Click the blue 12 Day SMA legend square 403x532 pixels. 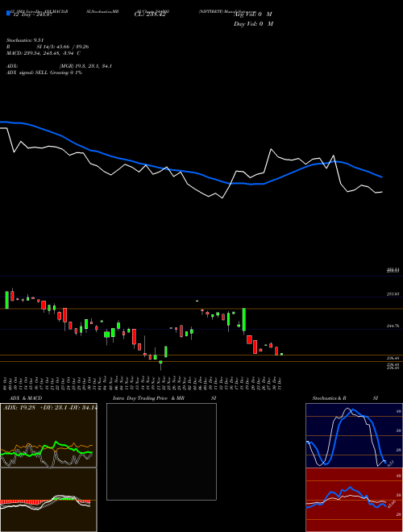click(8, 13)
